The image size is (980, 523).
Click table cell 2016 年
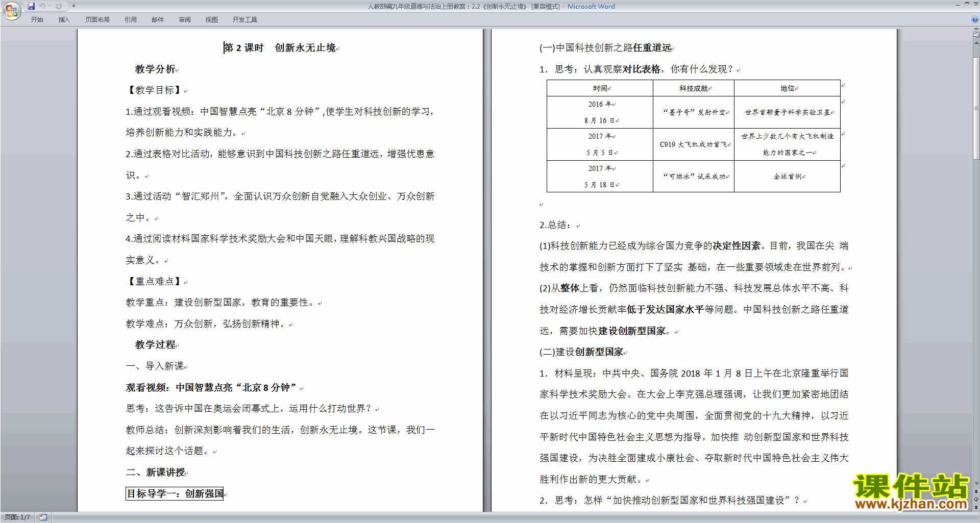[x=600, y=104]
